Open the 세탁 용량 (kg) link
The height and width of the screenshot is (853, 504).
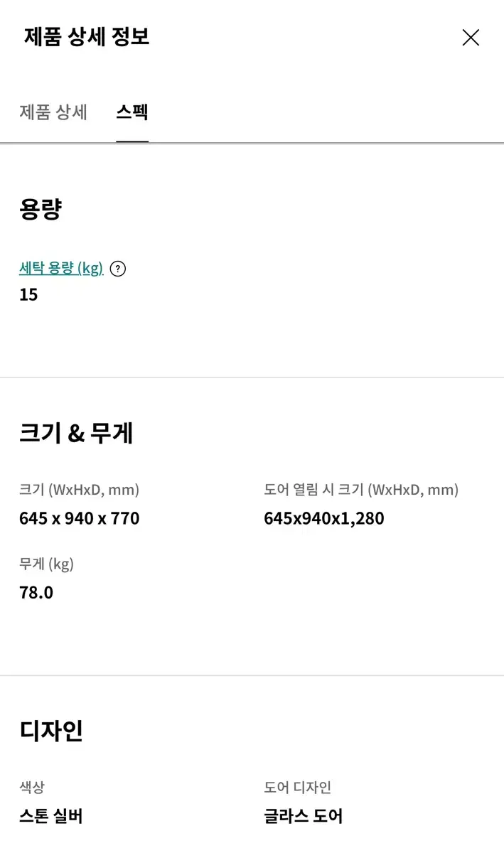(x=61, y=269)
